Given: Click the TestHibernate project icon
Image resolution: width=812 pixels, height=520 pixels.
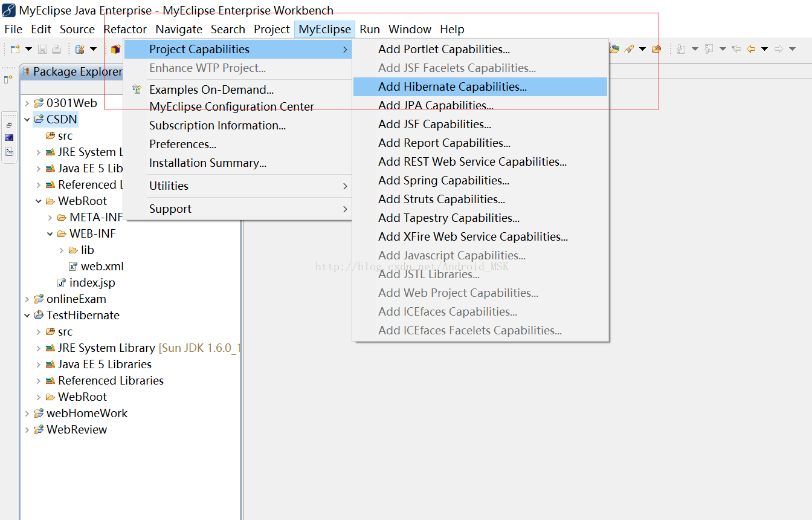Looking at the screenshot, I should (39, 315).
